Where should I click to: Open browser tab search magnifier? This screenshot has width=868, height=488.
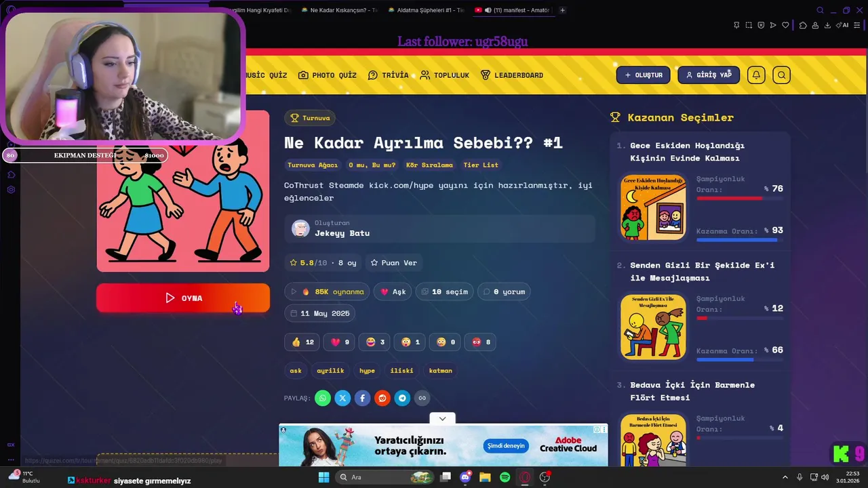(x=820, y=10)
